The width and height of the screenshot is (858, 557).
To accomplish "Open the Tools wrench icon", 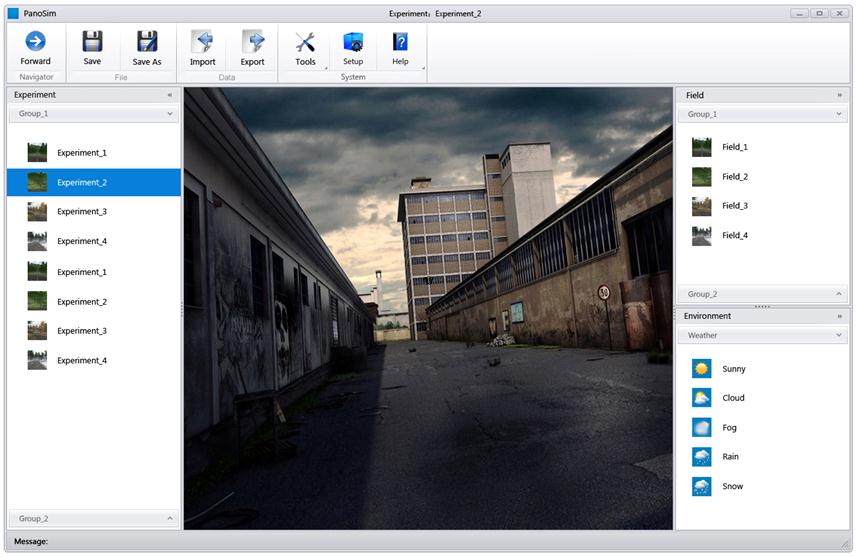I will [x=305, y=41].
